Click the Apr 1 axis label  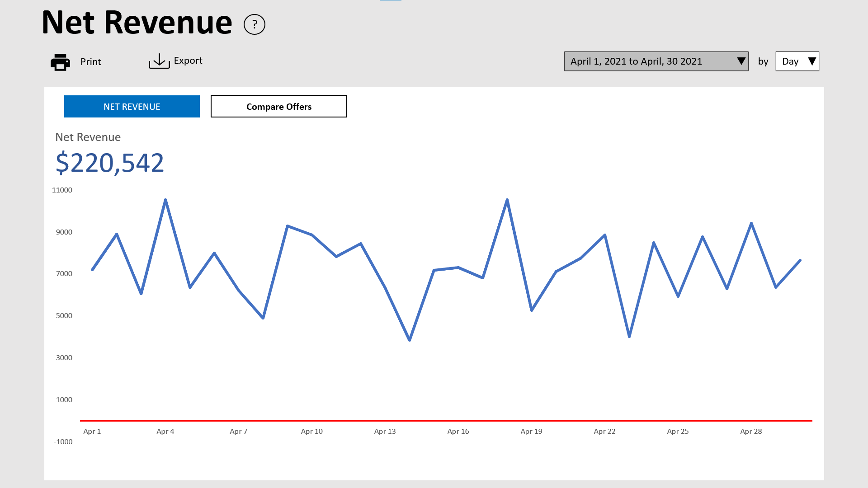[x=92, y=432]
